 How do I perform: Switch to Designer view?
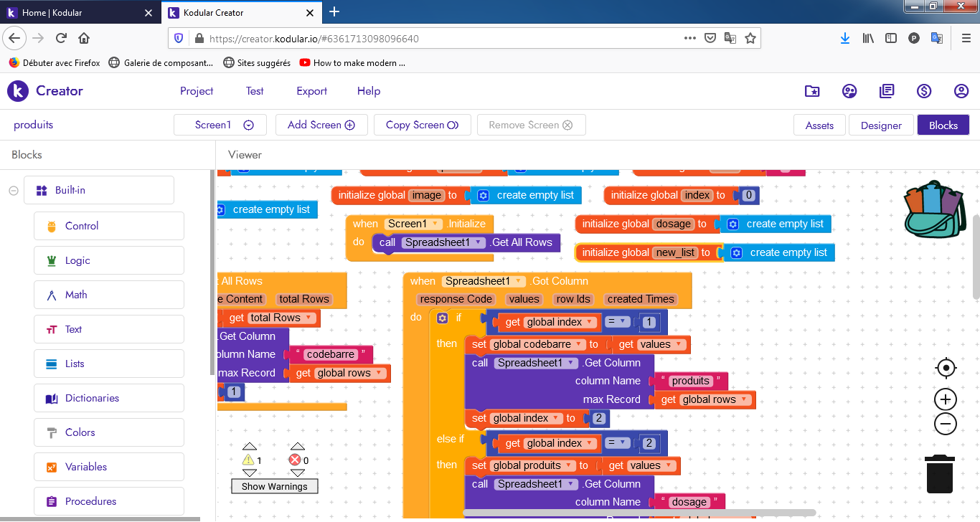tap(880, 125)
